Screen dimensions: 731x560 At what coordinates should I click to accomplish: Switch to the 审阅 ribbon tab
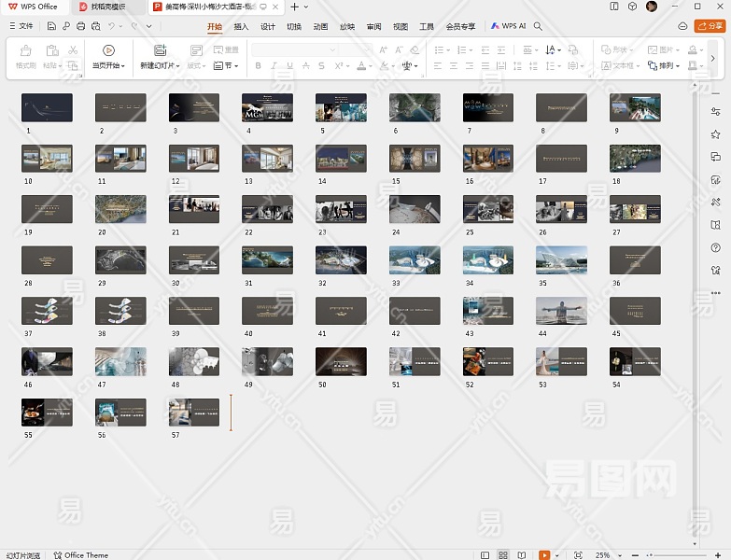[373, 27]
